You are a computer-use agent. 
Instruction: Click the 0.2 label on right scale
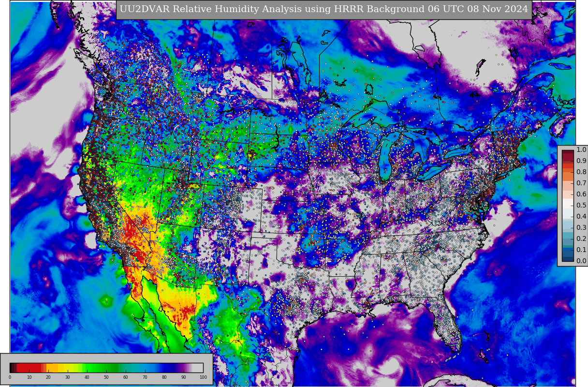[581, 239]
